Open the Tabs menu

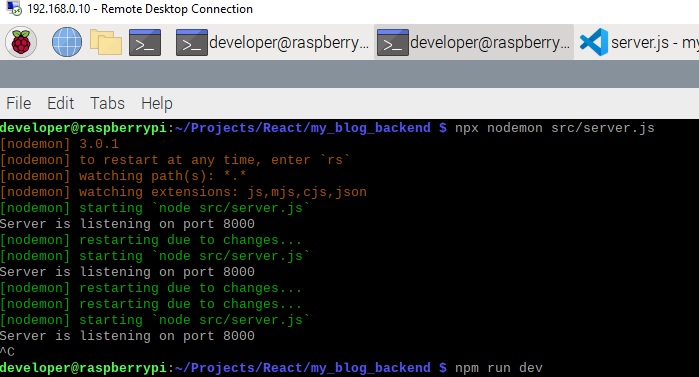tap(107, 103)
